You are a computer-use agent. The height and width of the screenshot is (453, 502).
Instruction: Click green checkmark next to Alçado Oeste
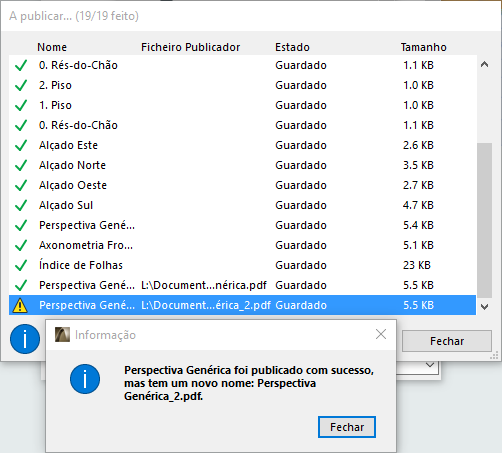(x=21, y=185)
